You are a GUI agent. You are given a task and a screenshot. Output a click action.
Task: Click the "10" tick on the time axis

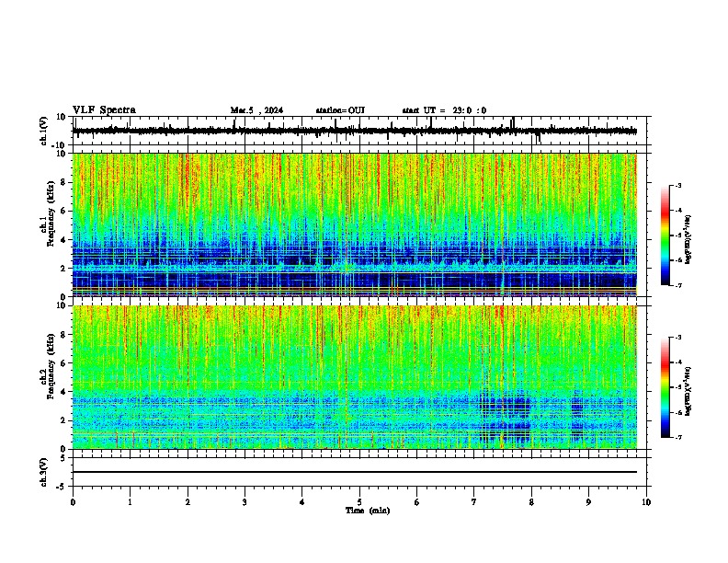646,502
